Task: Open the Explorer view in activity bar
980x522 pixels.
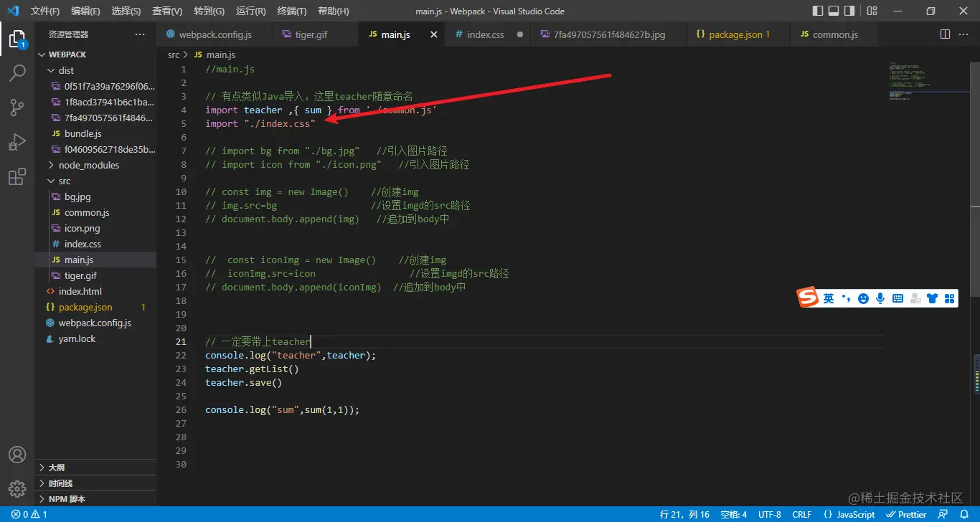Action: click(17, 39)
